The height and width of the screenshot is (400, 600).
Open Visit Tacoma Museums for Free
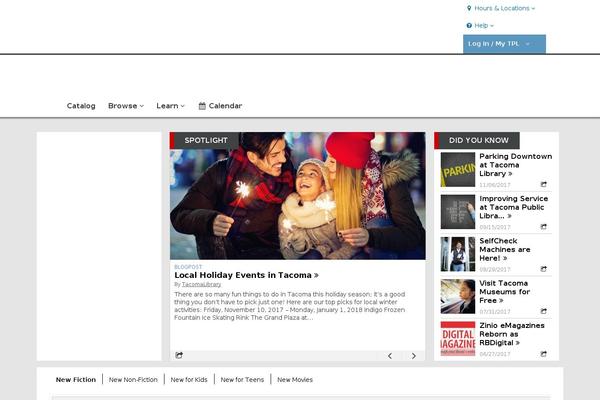coord(504,292)
